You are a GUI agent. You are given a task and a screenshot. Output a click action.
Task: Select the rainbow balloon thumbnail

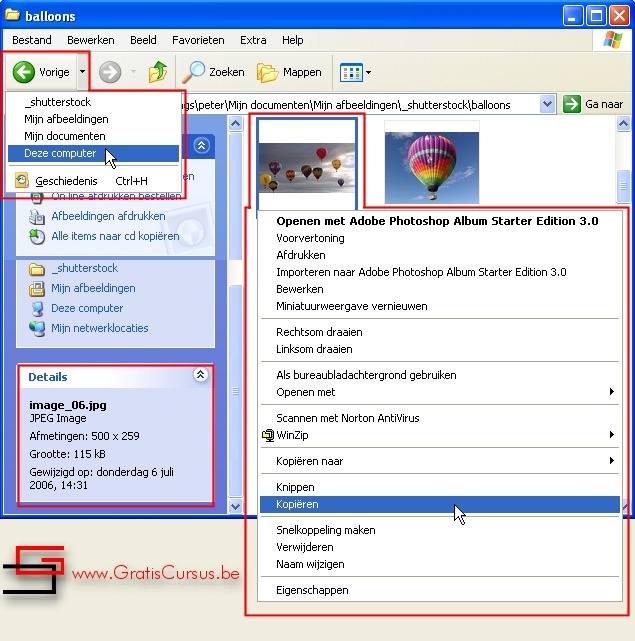(432, 168)
